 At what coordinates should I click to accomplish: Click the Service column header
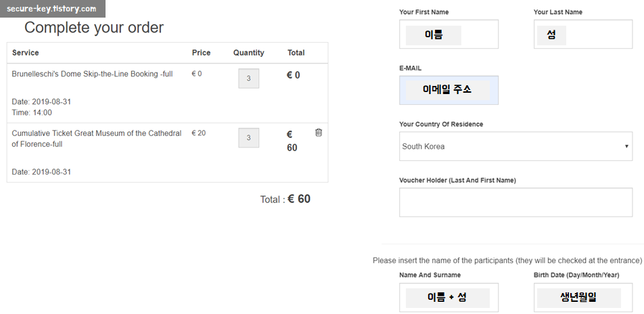[26, 53]
